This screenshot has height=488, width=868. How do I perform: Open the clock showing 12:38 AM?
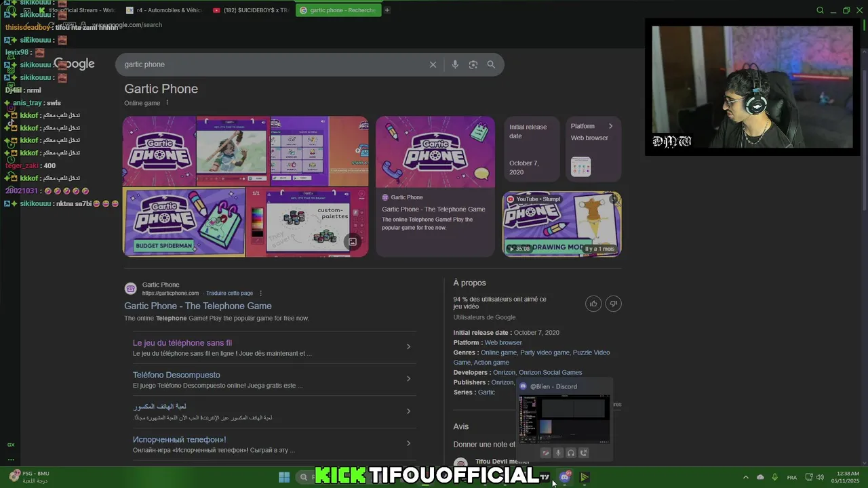click(x=845, y=477)
